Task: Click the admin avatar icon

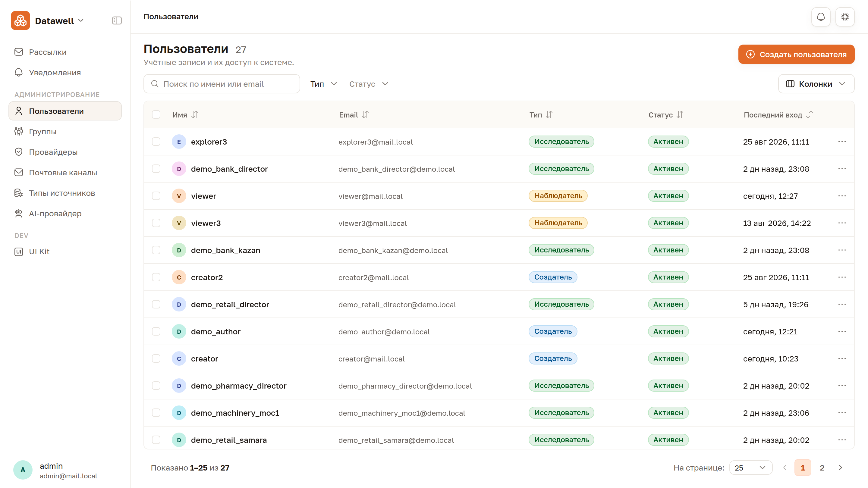Action: 23,470
